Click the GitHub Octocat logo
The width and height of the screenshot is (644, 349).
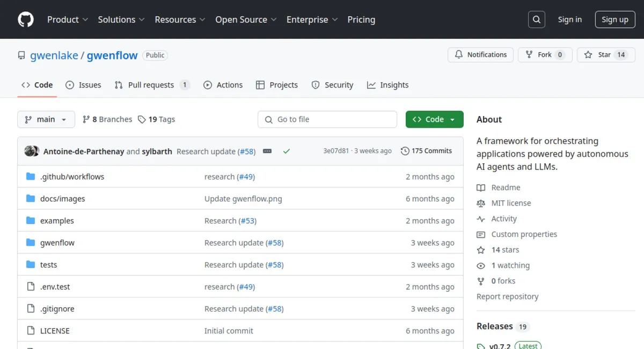click(x=26, y=19)
